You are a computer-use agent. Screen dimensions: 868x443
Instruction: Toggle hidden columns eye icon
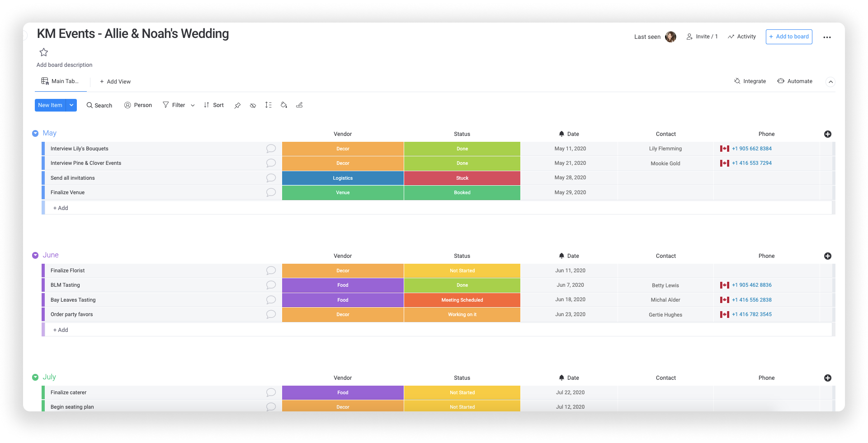coord(253,105)
